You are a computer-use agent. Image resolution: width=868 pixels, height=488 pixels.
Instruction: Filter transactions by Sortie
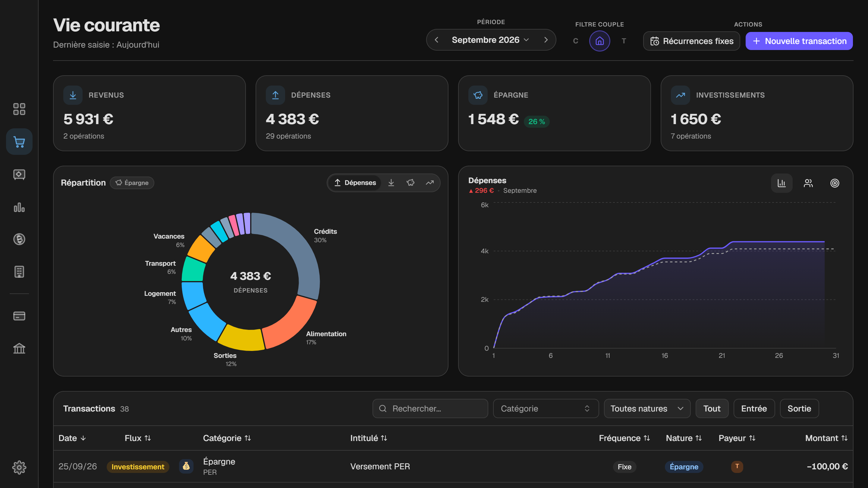pyautogui.click(x=799, y=408)
